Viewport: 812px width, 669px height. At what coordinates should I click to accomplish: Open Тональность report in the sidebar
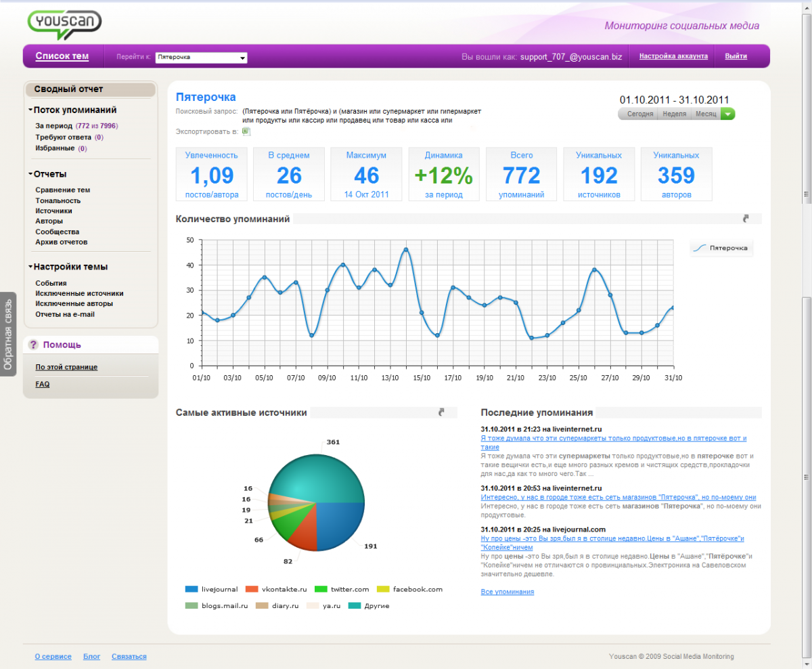click(58, 200)
